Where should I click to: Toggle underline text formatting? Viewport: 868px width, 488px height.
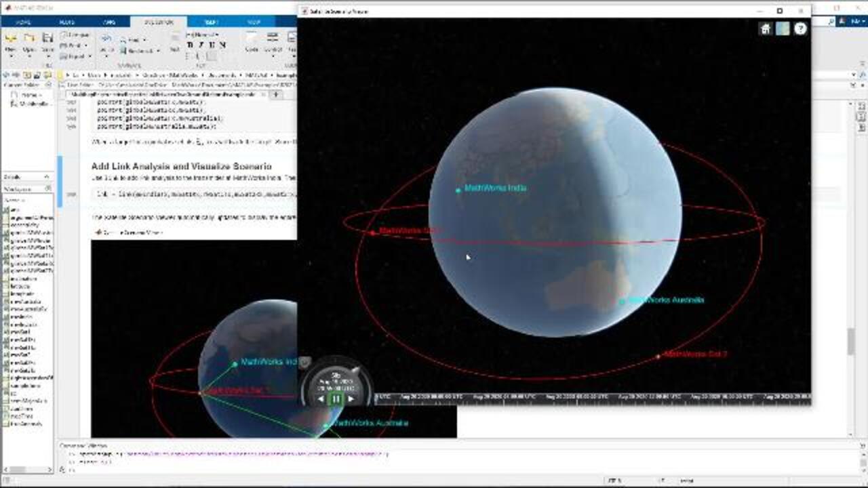click(x=212, y=45)
